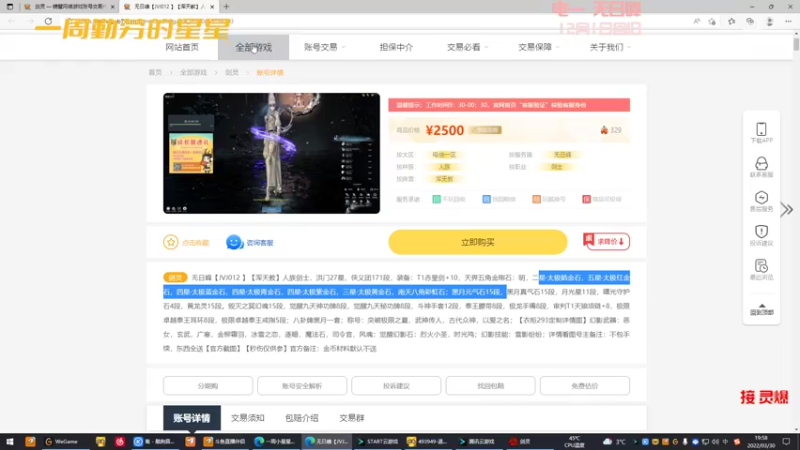This screenshot has height=450, width=800.
Task: Go to 网站首页 in navigation
Action: (x=182, y=47)
